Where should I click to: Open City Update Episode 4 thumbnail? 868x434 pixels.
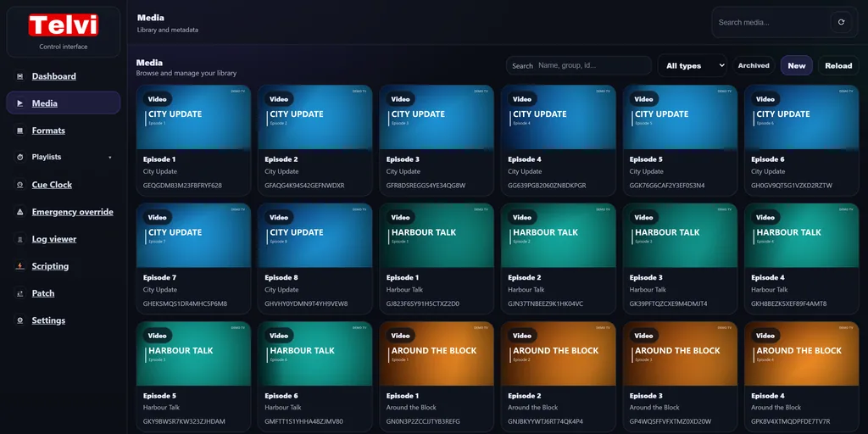coord(558,117)
